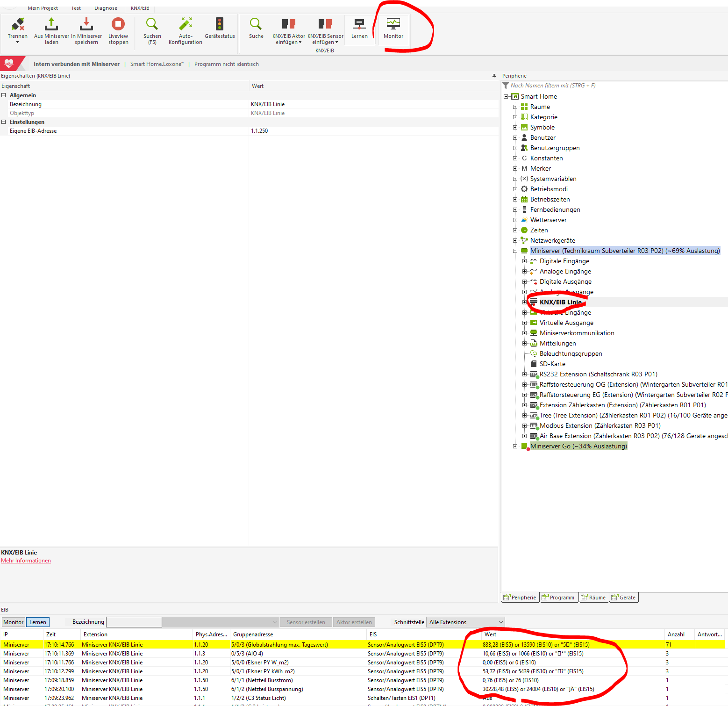Expand Digitale Eingänge node
Image resolution: width=728 pixels, height=706 pixels.
(x=524, y=261)
